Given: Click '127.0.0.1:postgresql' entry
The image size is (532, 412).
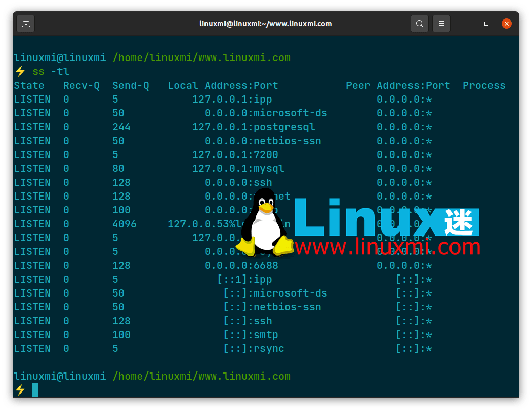Looking at the screenshot, I should pos(254,127).
